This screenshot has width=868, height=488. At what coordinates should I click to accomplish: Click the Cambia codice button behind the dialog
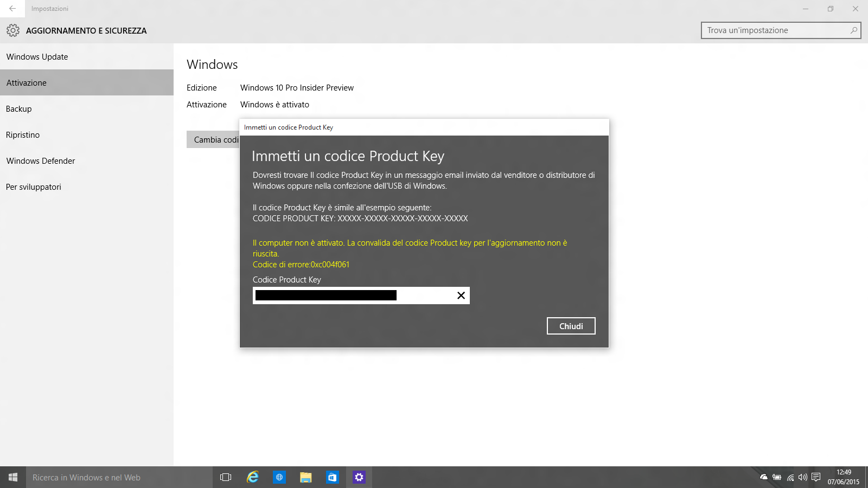[213, 139]
